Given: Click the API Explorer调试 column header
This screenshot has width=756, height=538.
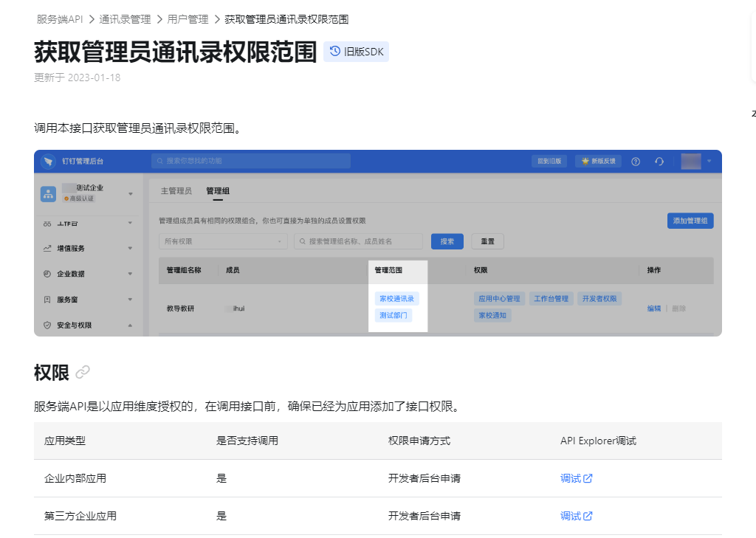Looking at the screenshot, I should 598,441.
